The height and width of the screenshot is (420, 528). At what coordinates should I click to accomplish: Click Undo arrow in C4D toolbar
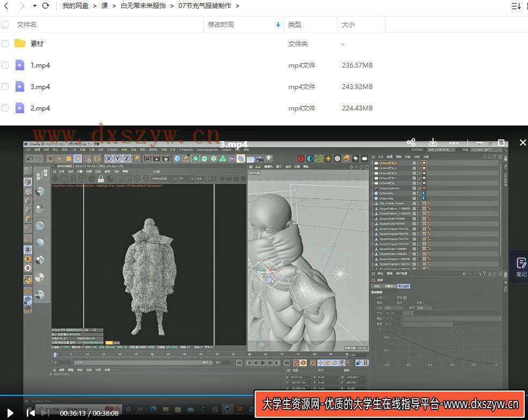pyautogui.click(x=30, y=159)
